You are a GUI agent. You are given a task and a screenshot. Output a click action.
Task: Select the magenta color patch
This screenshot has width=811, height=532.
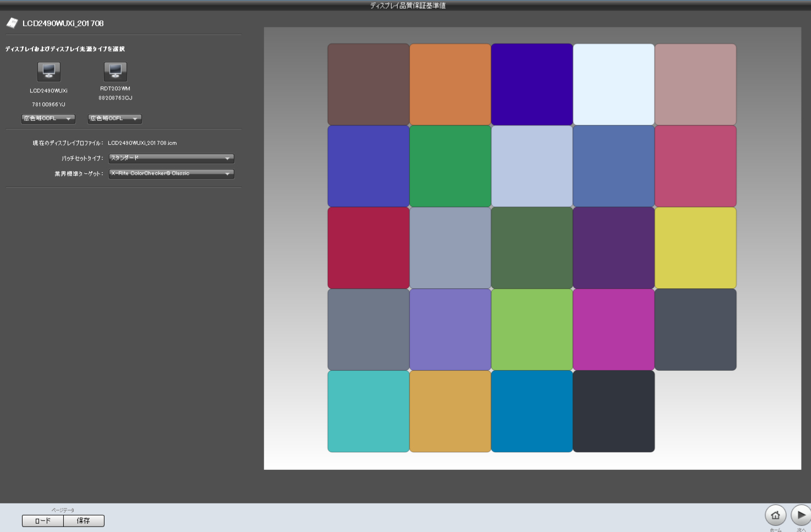tap(613, 330)
